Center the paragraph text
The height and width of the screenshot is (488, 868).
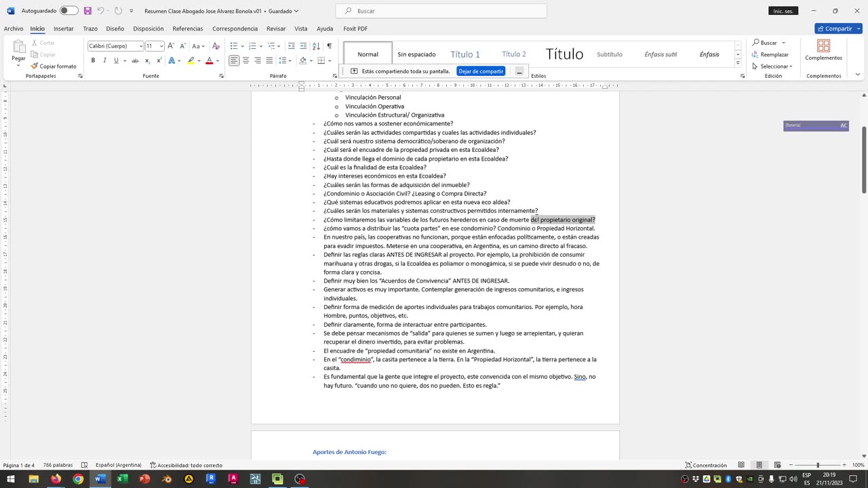coord(245,60)
